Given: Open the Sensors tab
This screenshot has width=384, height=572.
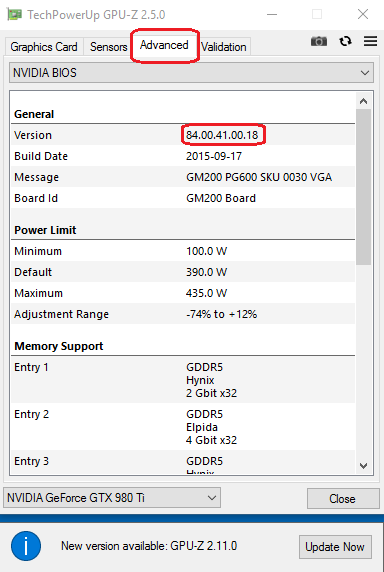Looking at the screenshot, I should [x=108, y=47].
